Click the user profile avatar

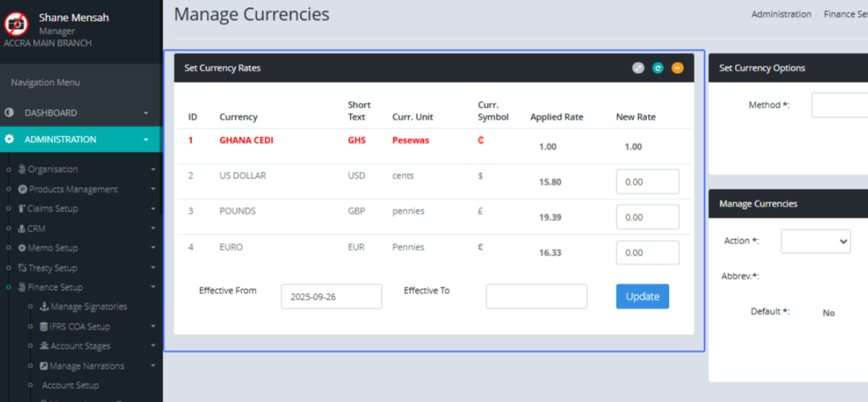coord(16,24)
